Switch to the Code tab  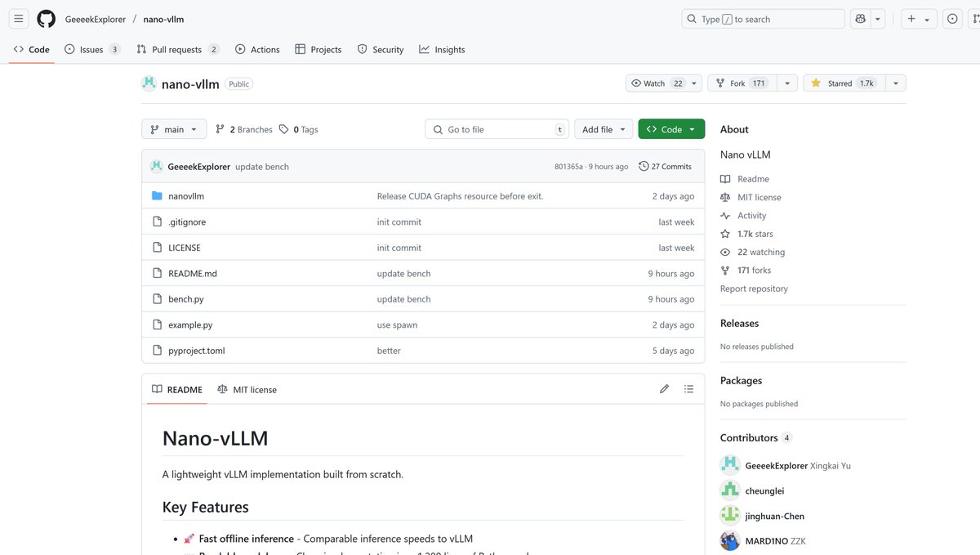[x=32, y=49]
